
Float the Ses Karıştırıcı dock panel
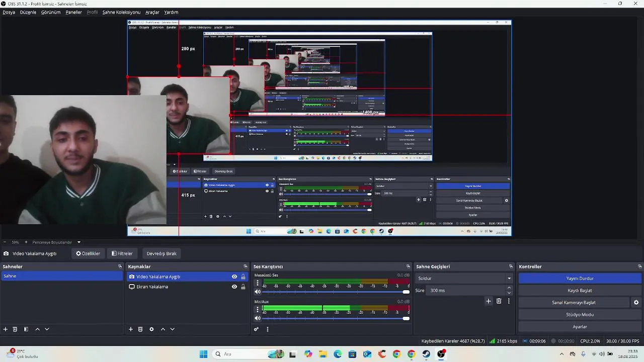408,266
